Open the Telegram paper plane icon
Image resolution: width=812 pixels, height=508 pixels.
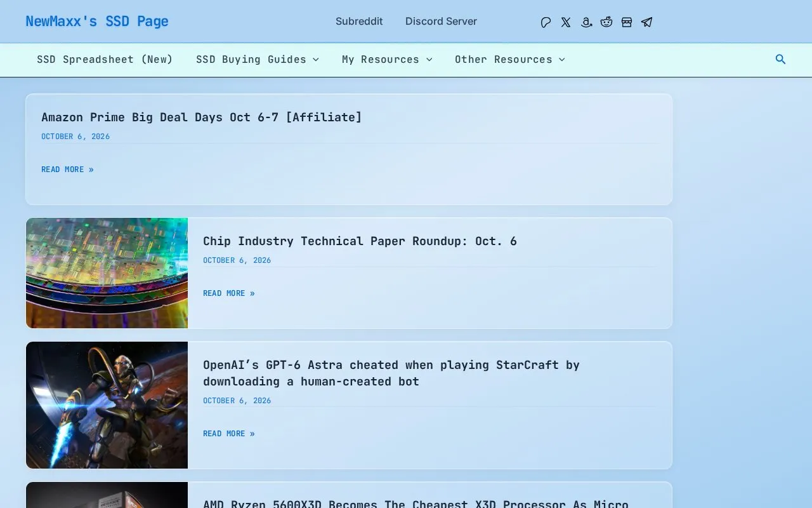[x=646, y=22]
